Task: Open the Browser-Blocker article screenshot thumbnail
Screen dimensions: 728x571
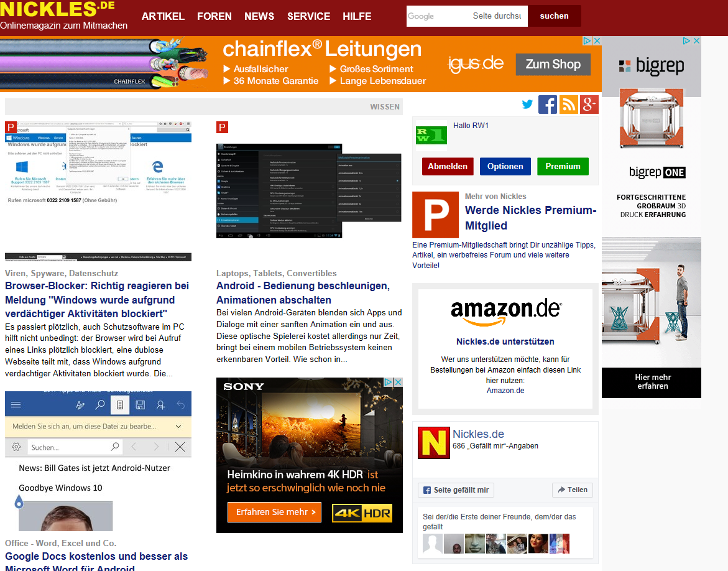Action: tap(98, 191)
